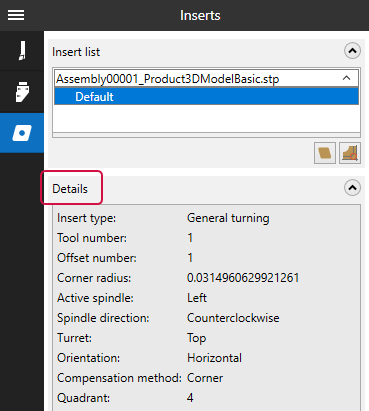Click the General turning insert type value
This screenshot has height=411, width=369.
point(228,218)
